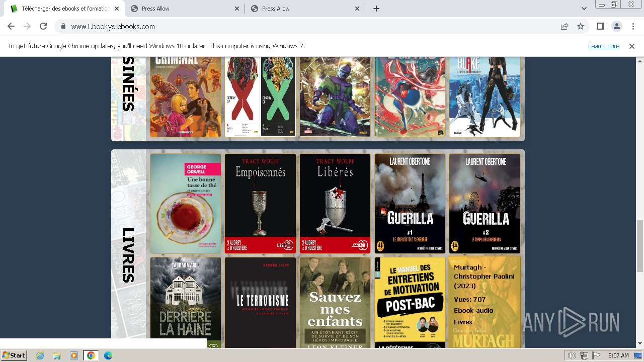Open Tracy Wolff Empoisonnés book
The width and height of the screenshot is (644, 362).
tap(260, 204)
